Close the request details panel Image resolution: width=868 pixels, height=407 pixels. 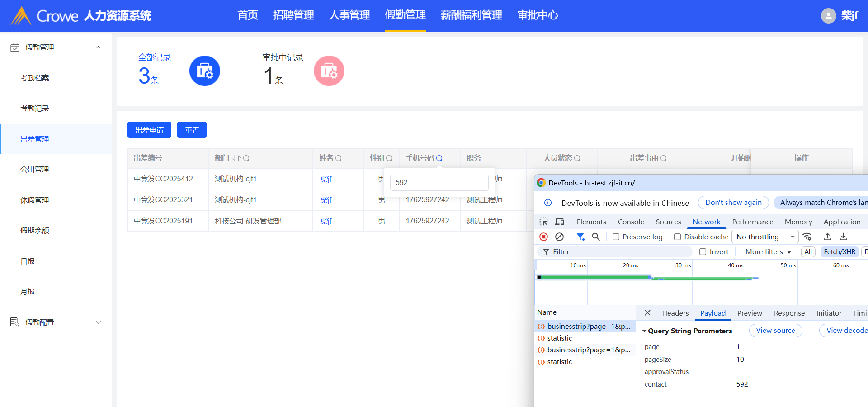click(x=647, y=313)
